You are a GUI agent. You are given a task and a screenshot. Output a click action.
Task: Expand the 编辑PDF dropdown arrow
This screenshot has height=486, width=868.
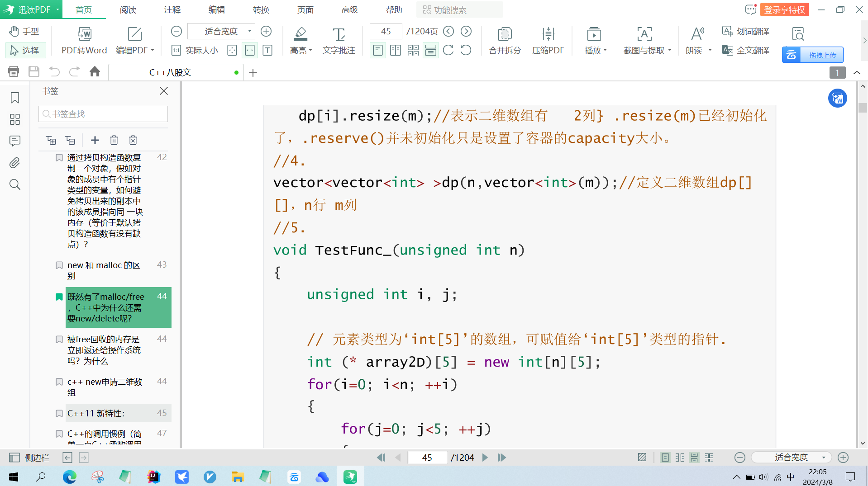(x=153, y=50)
